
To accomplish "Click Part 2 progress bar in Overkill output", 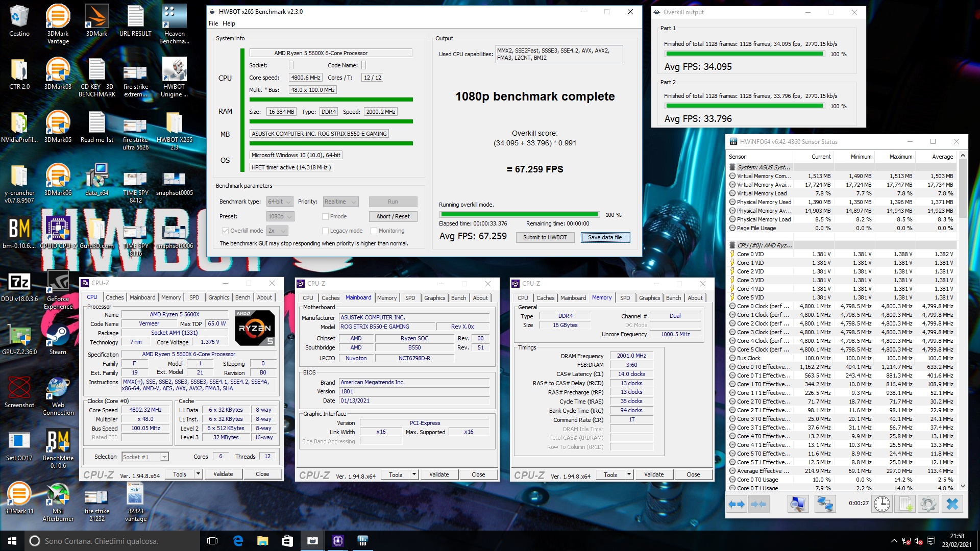I will click(745, 106).
